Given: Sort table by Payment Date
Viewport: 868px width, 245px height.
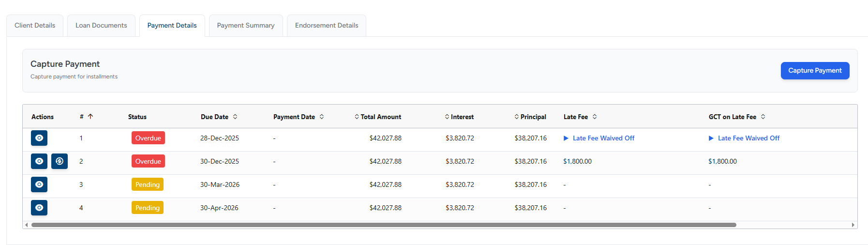Looking at the screenshot, I should (x=322, y=117).
